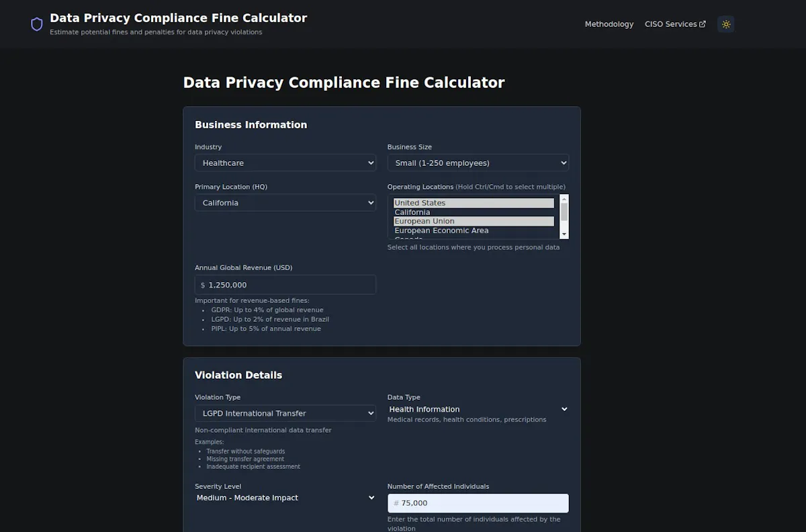Click the header title Data Privacy Compliance Fine Calculator

click(178, 18)
